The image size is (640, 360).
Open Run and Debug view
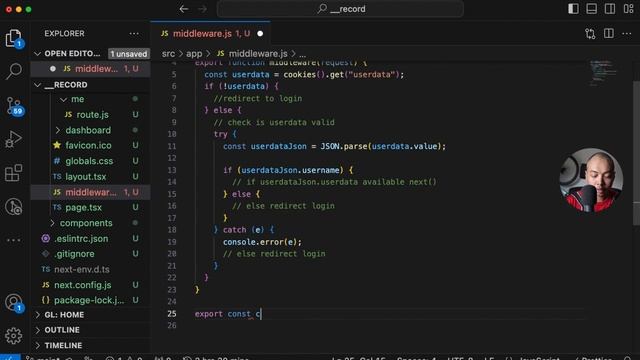[14, 139]
